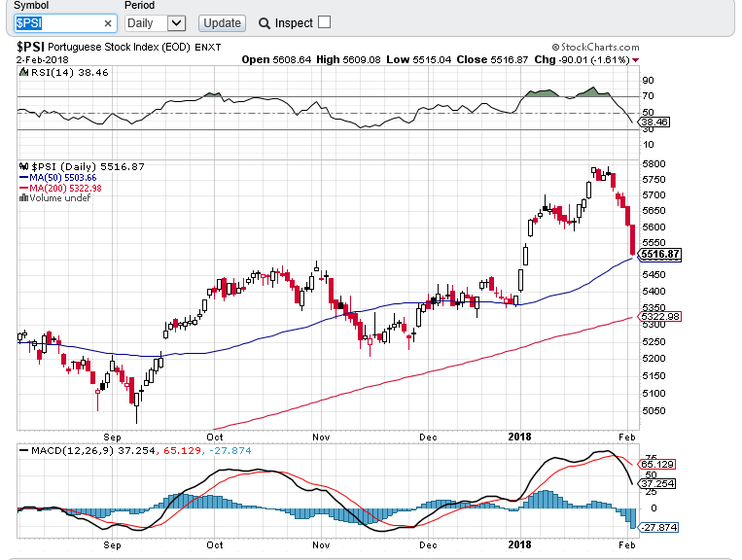Click the StockCharts.com copyright label

click(x=595, y=47)
